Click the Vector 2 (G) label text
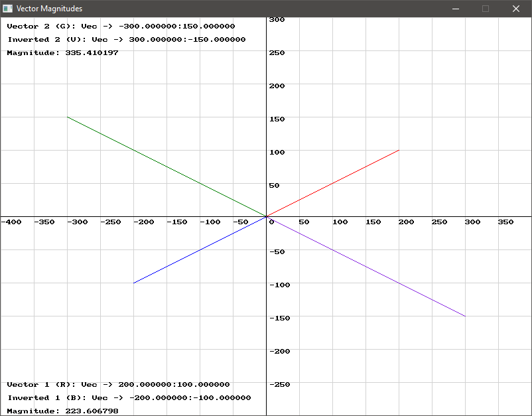Viewport: 532px width, 416px height. pos(40,27)
